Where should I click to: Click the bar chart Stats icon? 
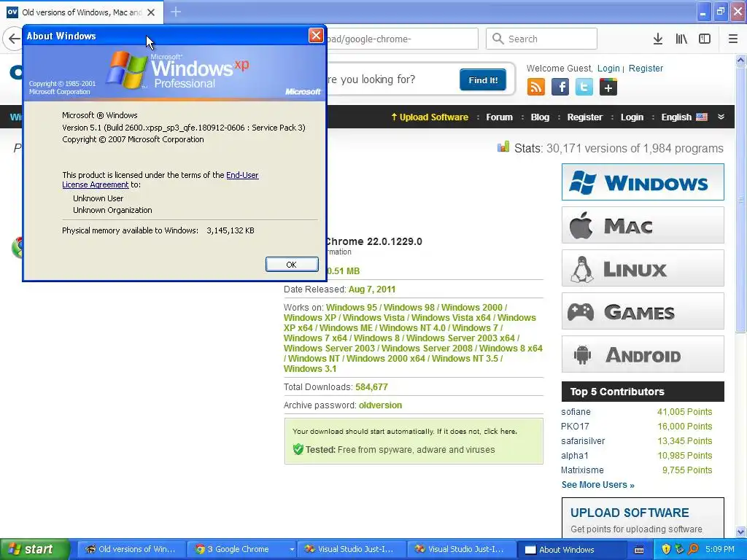coord(503,147)
